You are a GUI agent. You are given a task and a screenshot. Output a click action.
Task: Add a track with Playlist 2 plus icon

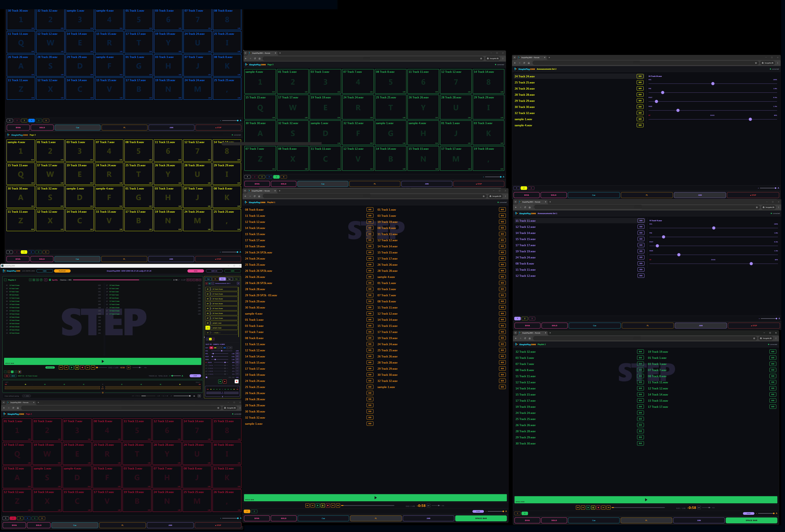coord(30,280)
